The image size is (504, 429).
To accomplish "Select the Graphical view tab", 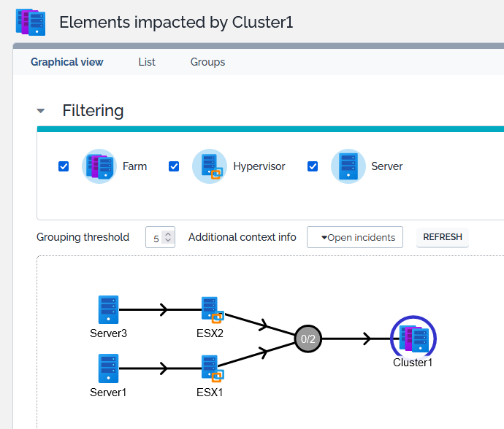I will (x=66, y=62).
